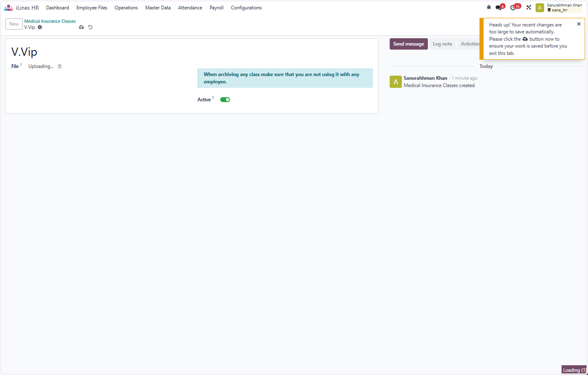Screen dimensions: 588x375
Task: Click the New record button
Action: pos(14,24)
